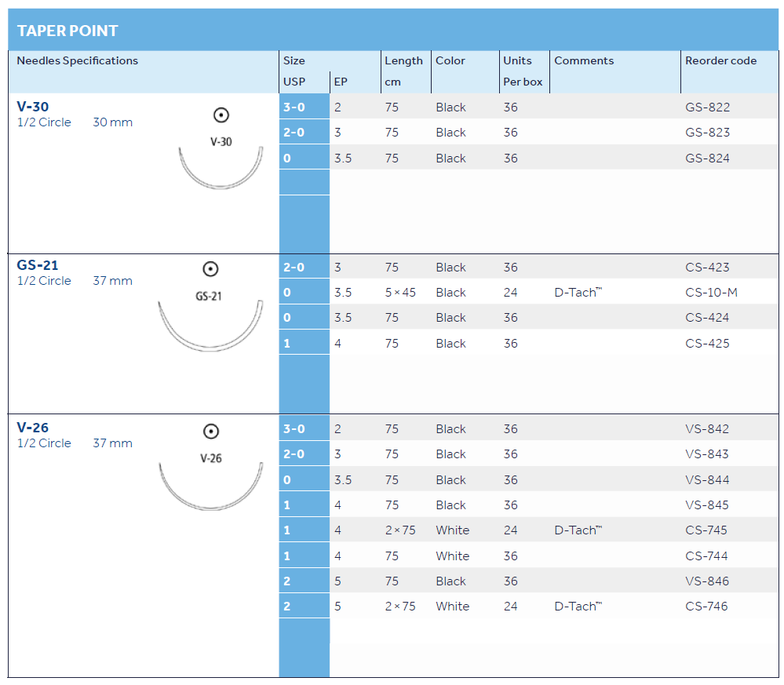Select the Comments column header
The image size is (784, 685).
[x=584, y=60]
